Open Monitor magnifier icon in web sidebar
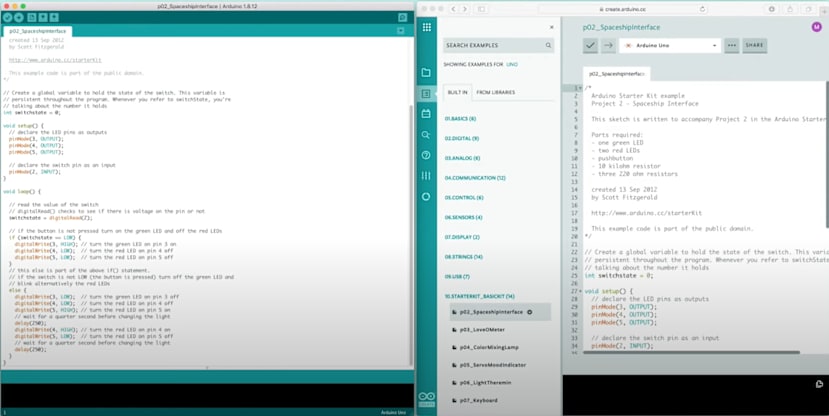Screen dimensions: 829x416 click(x=426, y=135)
